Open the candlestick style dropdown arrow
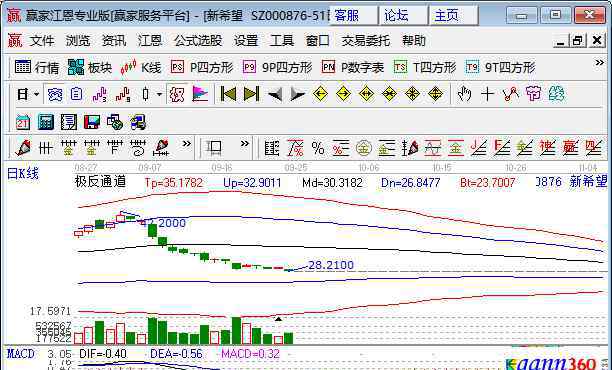This screenshot has height=370, width=612. (x=159, y=94)
